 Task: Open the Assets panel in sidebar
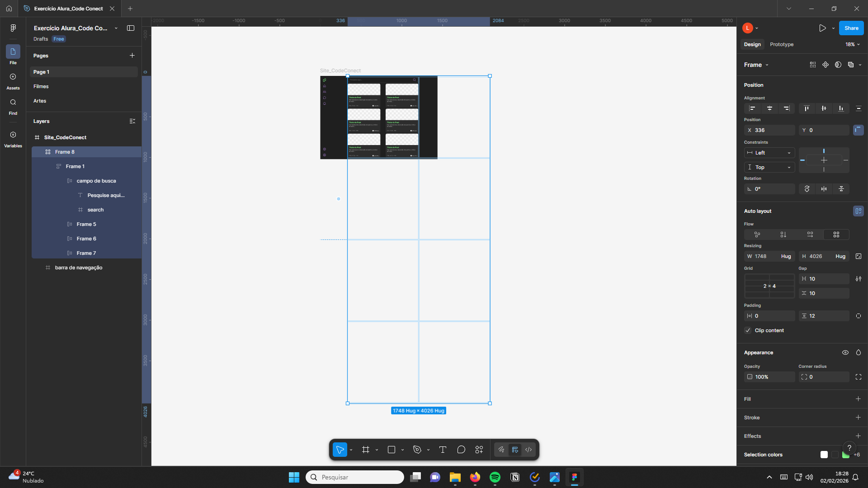tap(13, 80)
